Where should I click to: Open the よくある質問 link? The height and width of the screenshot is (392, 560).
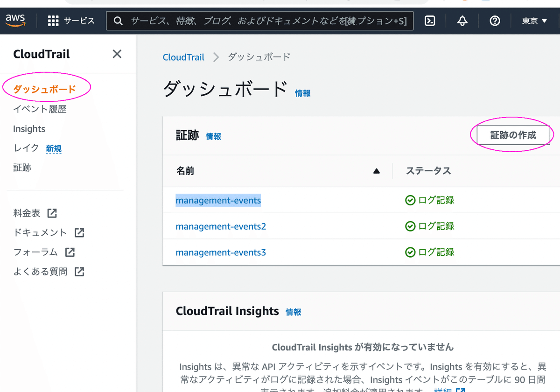40,272
